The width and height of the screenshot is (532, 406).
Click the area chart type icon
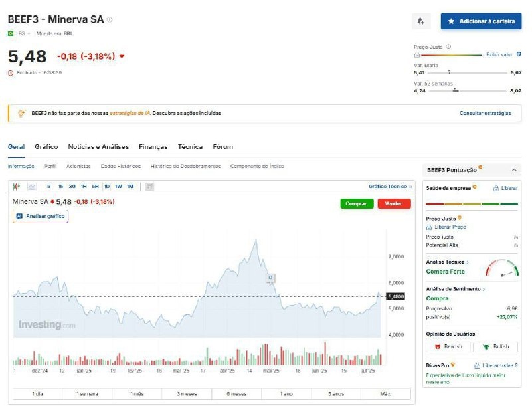[x=32, y=187]
